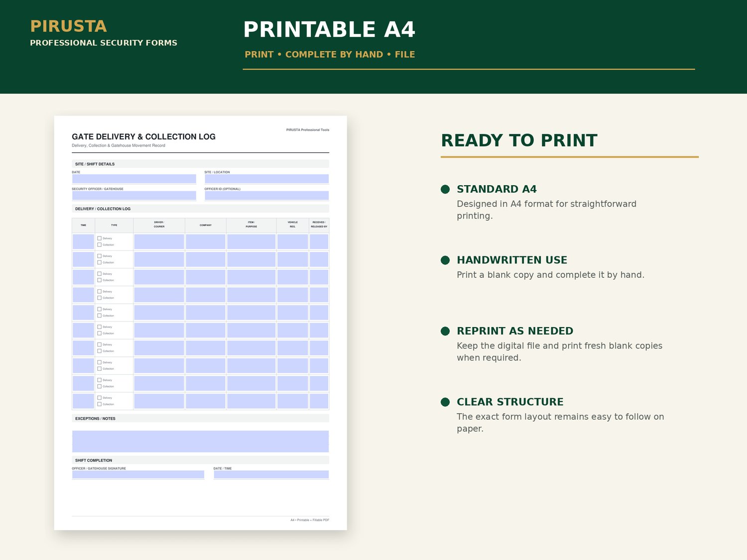
Task: Click the SECURITY OFFICER / GATEHOUSE field
Action: point(134,196)
